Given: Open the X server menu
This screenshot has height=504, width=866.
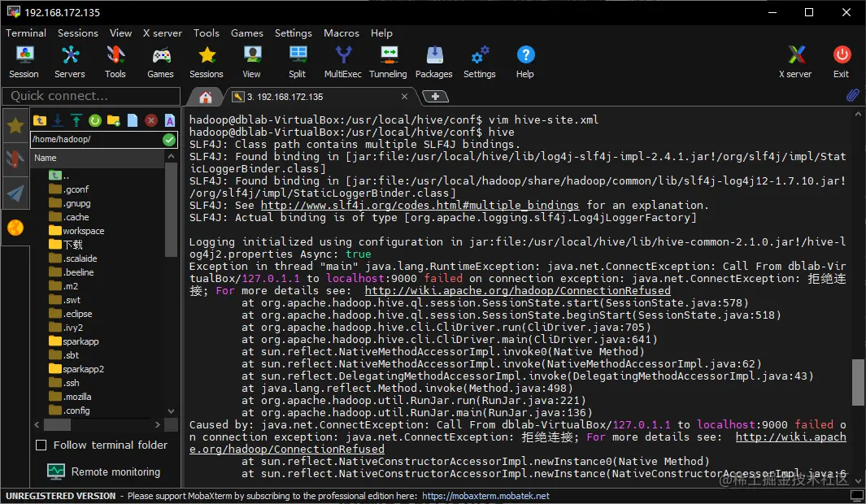Looking at the screenshot, I should [x=163, y=33].
